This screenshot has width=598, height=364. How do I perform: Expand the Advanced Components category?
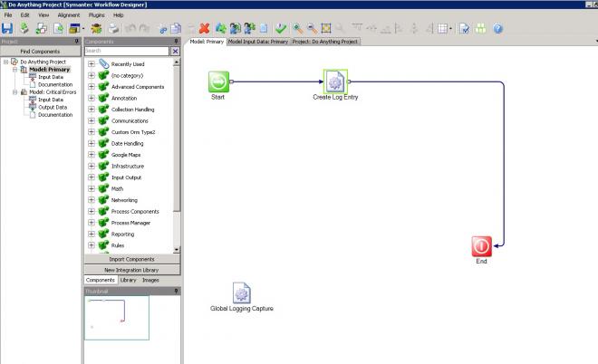92,87
